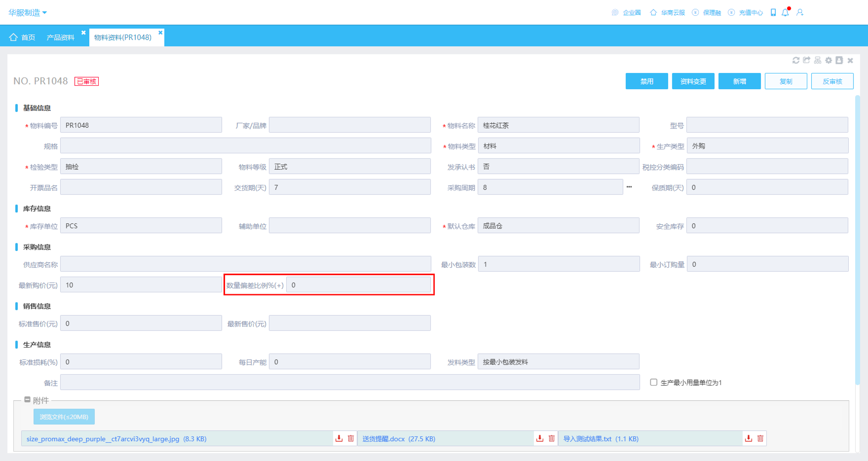This screenshot has width=868, height=461.
Task: Click the 资料变更 button
Action: click(x=693, y=81)
